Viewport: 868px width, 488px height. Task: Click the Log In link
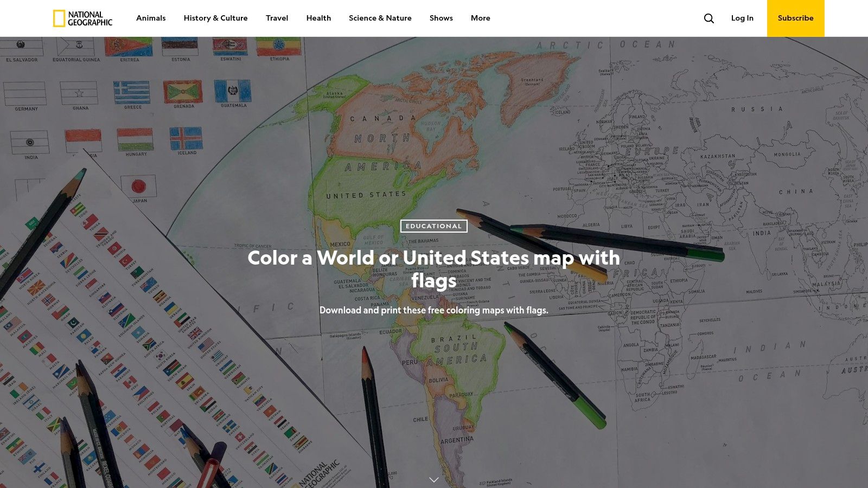point(742,18)
